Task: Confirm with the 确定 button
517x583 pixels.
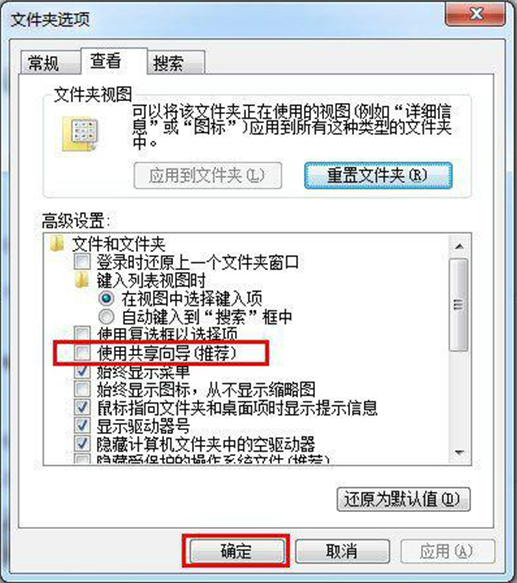Action: tap(236, 551)
